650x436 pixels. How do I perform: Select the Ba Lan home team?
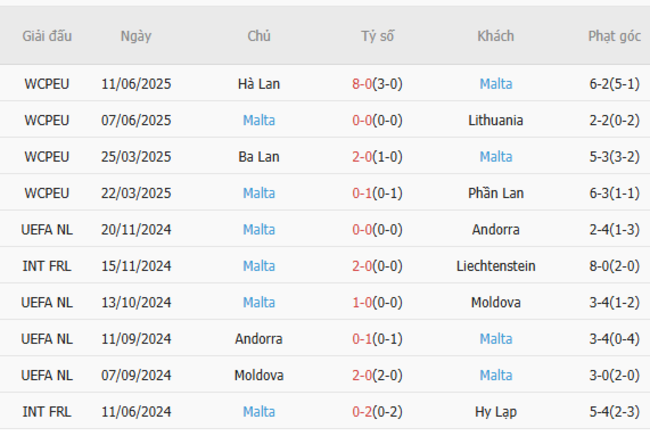pos(259,157)
